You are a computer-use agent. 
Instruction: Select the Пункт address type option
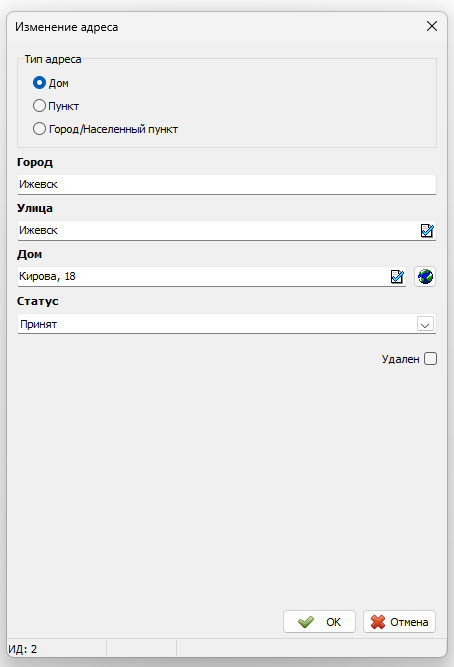pos(56,105)
